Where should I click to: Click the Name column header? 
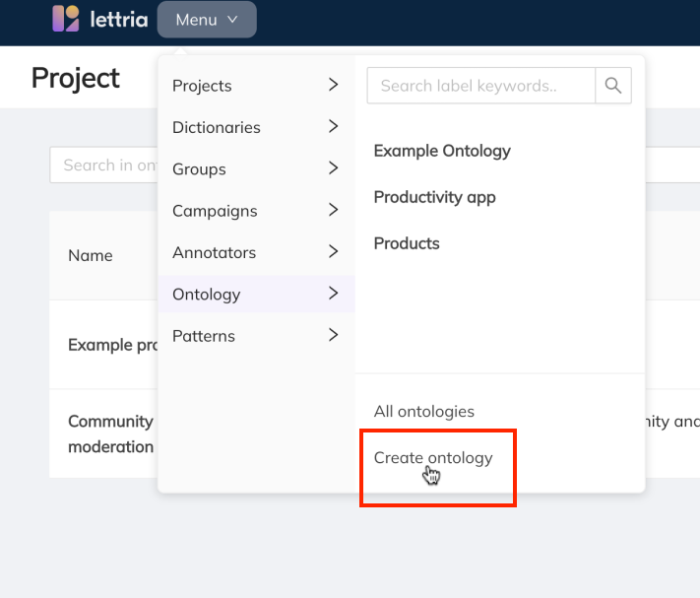pyautogui.click(x=91, y=255)
